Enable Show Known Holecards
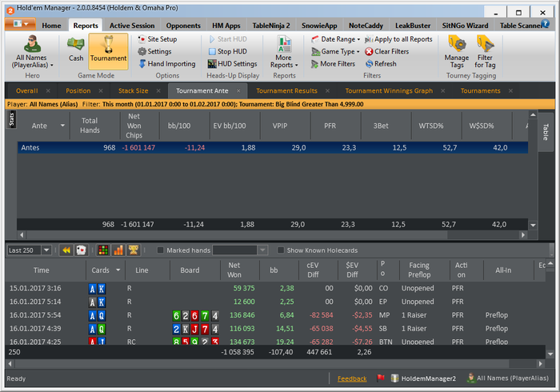The width and height of the screenshot is (560, 392). [x=281, y=250]
